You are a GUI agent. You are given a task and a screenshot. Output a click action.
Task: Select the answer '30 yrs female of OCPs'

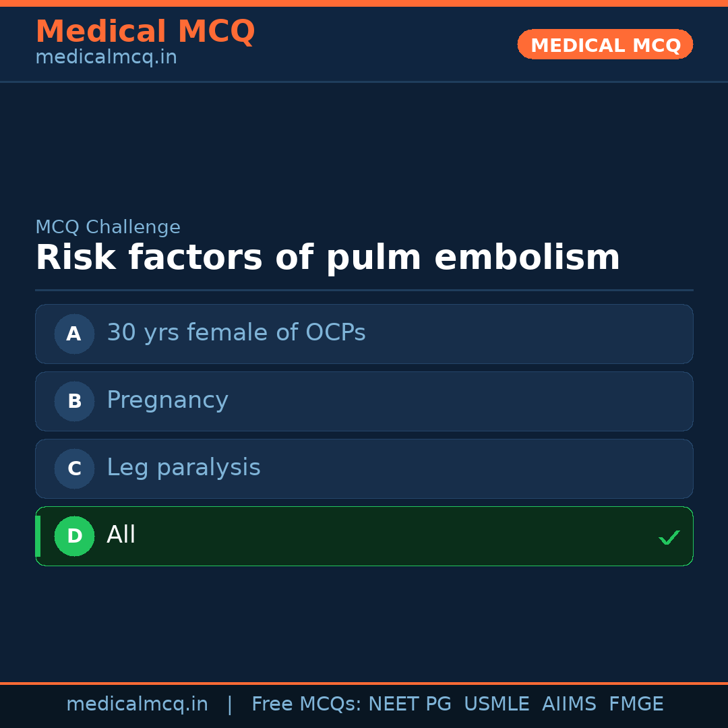[236, 333]
